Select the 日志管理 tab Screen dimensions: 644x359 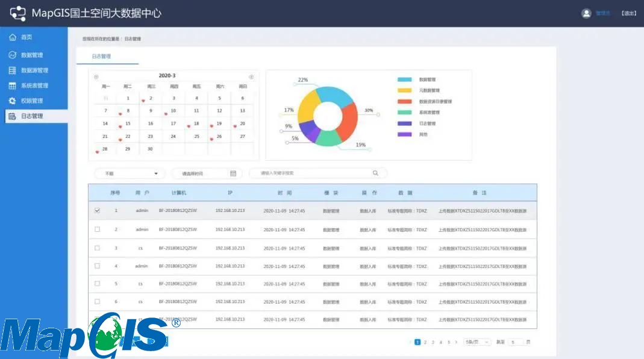101,57
